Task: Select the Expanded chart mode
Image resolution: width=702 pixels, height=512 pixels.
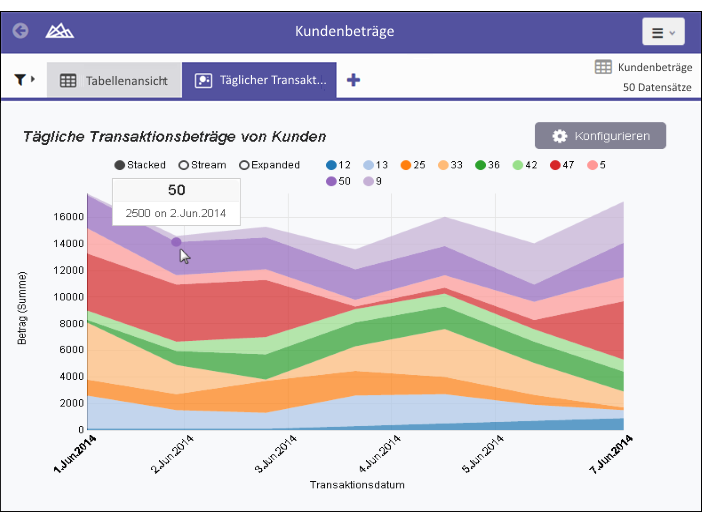Action: click(244, 165)
